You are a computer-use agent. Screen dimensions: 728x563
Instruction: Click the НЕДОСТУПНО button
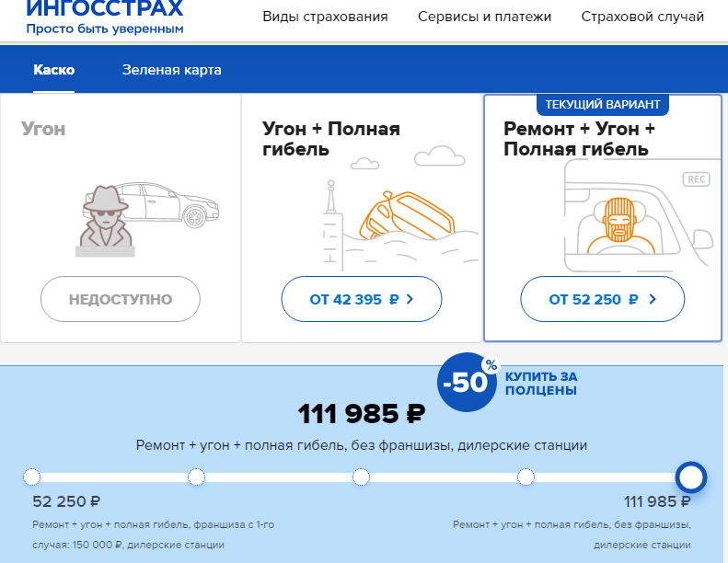pos(121,299)
